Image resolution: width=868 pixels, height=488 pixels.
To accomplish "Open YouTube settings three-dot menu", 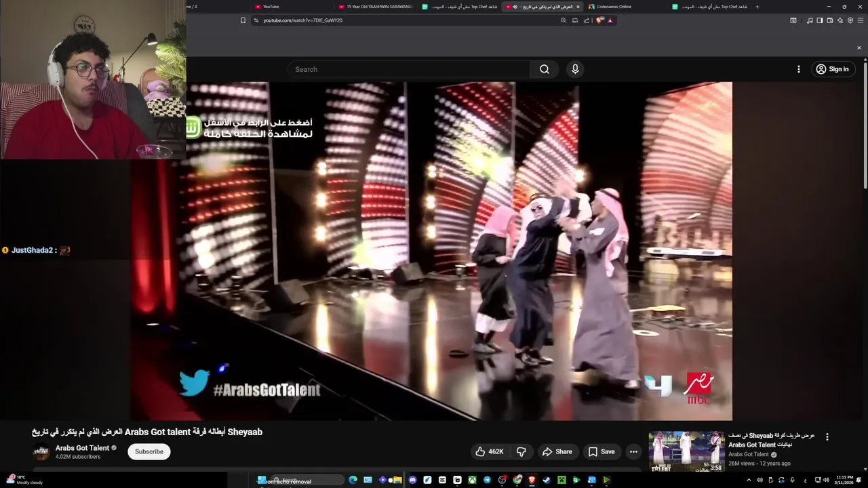I will [798, 69].
